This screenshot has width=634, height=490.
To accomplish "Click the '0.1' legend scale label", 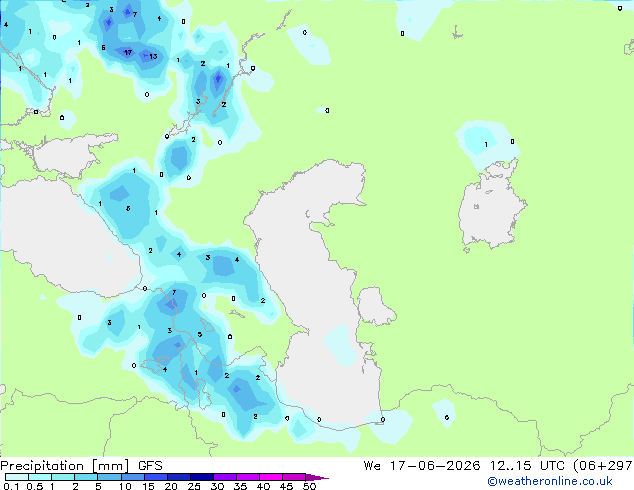I will pyautogui.click(x=11, y=486).
